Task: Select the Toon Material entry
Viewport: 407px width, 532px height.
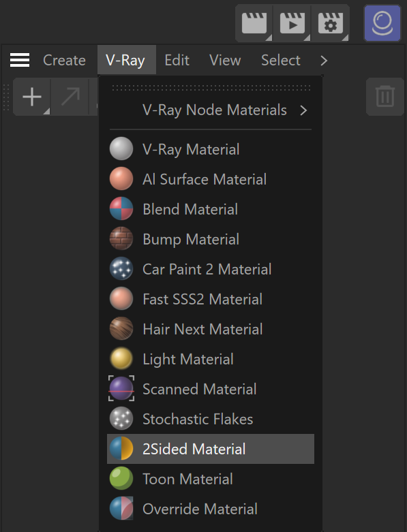Action: [x=211, y=479]
